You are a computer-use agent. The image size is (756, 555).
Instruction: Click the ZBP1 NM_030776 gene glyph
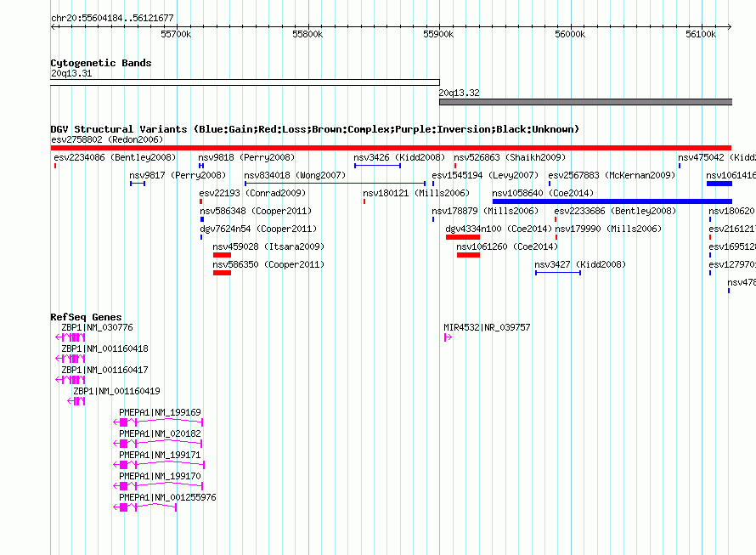(71, 337)
